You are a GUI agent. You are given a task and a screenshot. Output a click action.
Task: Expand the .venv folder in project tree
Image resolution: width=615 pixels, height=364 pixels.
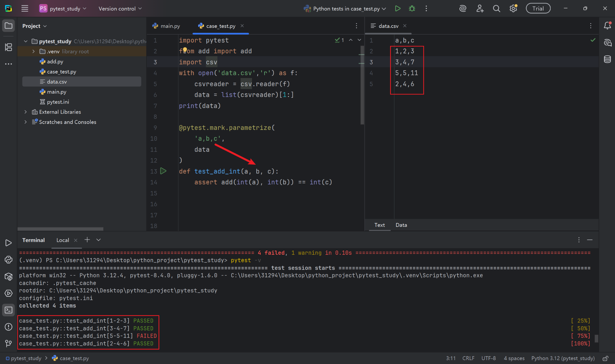(33, 51)
